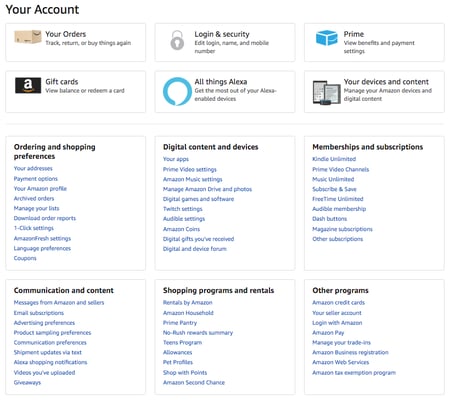Image resolution: width=450 pixels, height=402 pixels.
Task: Open Payment options
Action: 36,179
